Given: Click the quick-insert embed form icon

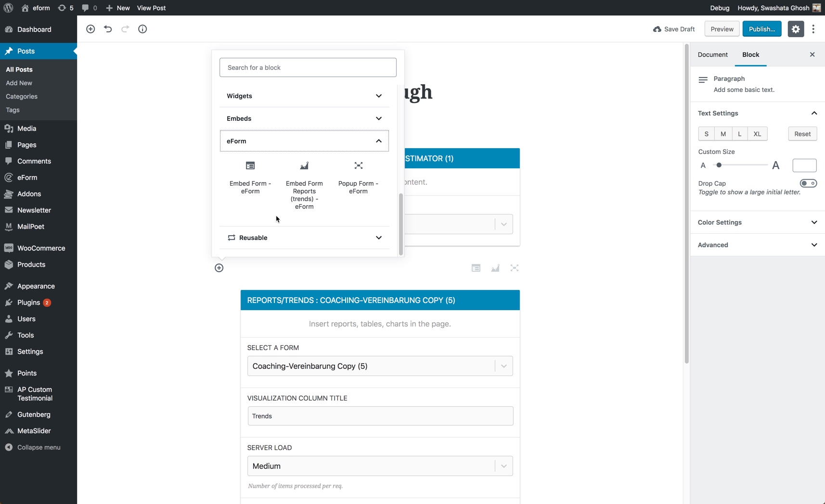Looking at the screenshot, I should pos(476,268).
